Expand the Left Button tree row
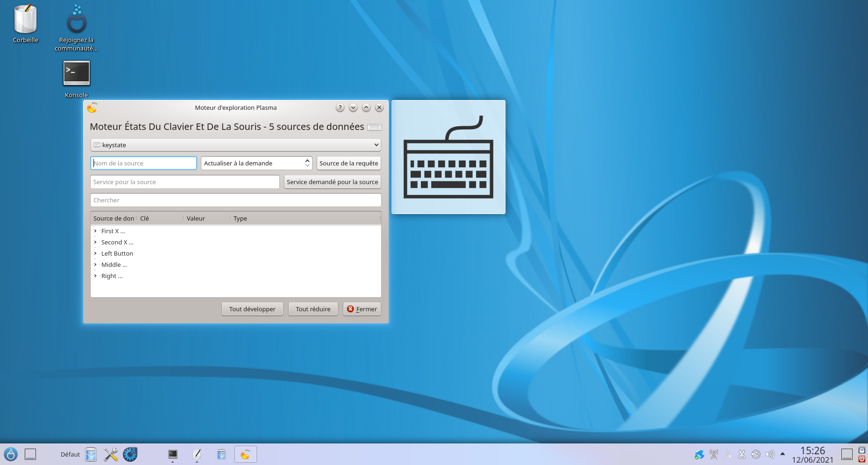The height and width of the screenshot is (465, 868). [95, 253]
